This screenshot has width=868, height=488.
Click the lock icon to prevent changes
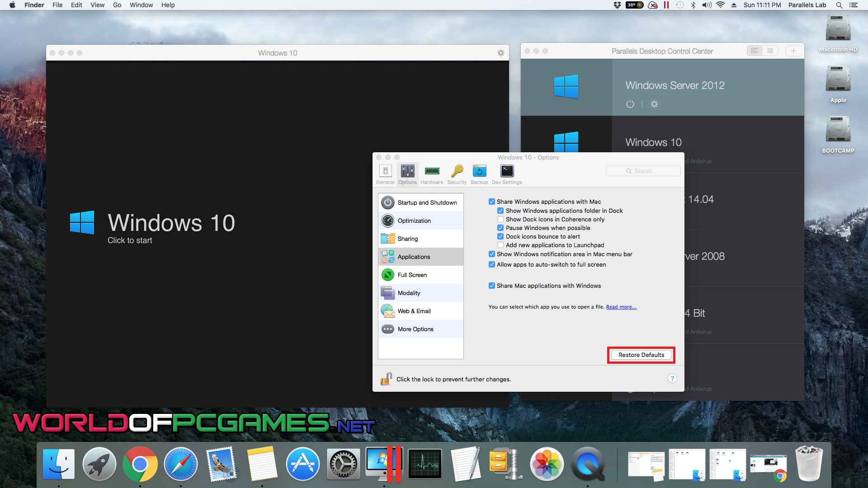coord(386,379)
